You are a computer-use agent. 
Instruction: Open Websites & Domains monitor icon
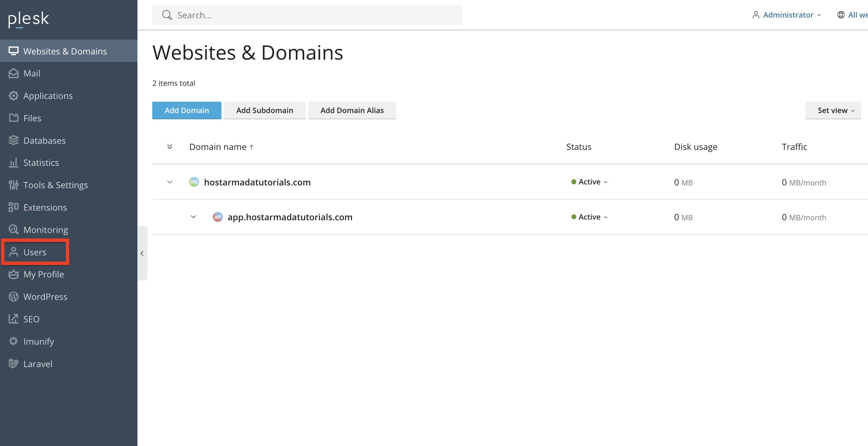(13, 51)
